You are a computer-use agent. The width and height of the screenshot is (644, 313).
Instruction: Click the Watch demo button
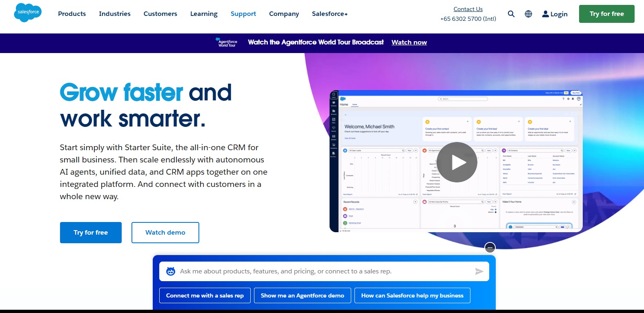pos(165,233)
